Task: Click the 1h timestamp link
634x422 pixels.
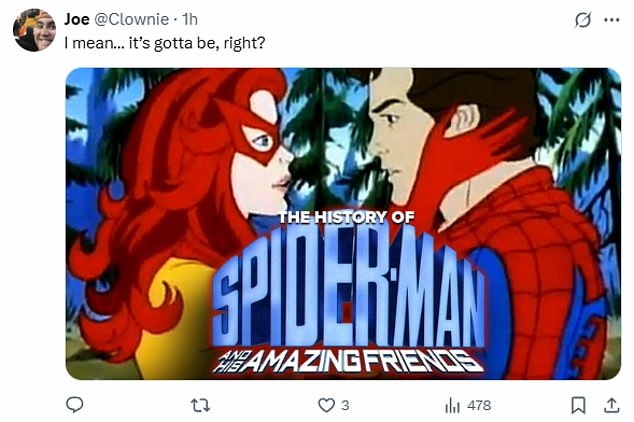Action: click(x=188, y=19)
